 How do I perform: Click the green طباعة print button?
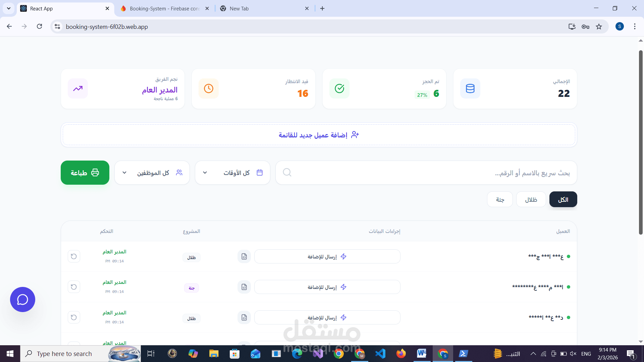85,173
